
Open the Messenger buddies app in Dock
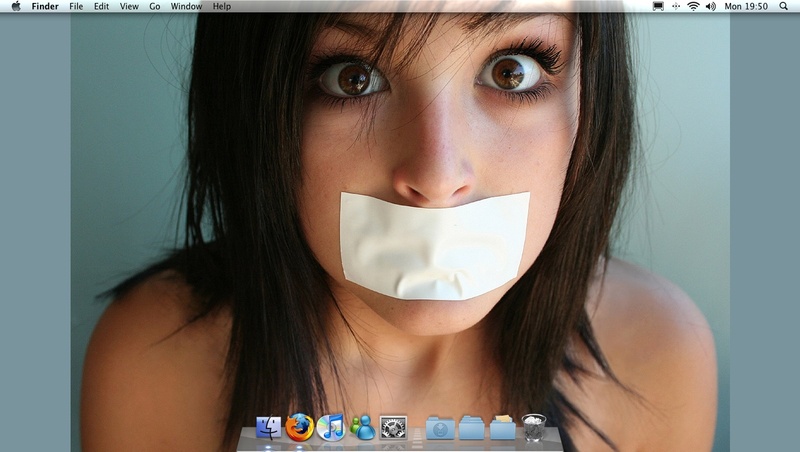(362, 428)
